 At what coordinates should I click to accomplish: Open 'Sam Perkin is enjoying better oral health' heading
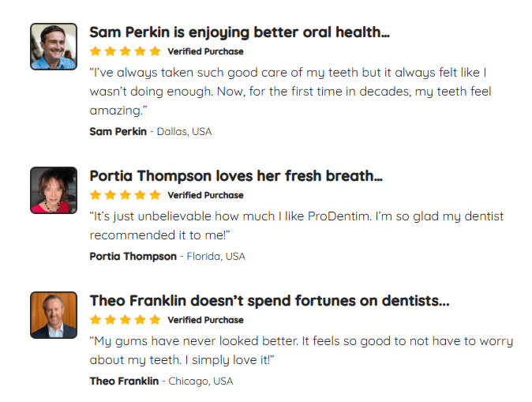coord(239,32)
